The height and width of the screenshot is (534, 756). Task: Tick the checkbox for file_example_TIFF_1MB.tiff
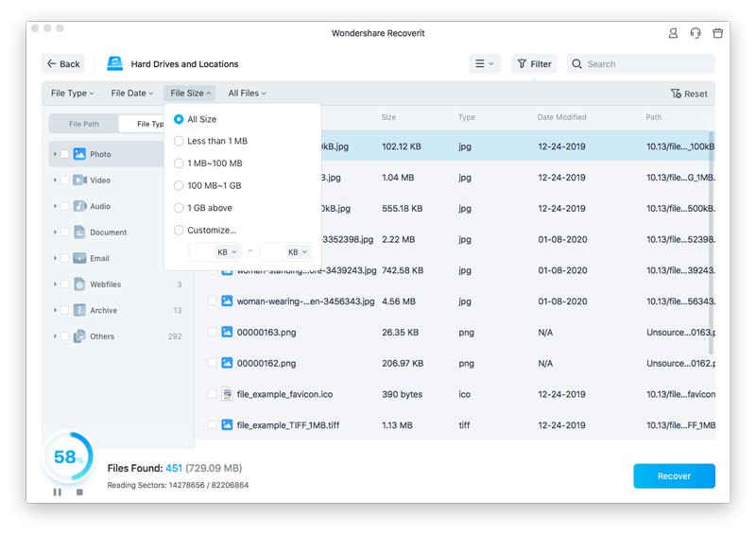pos(212,424)
